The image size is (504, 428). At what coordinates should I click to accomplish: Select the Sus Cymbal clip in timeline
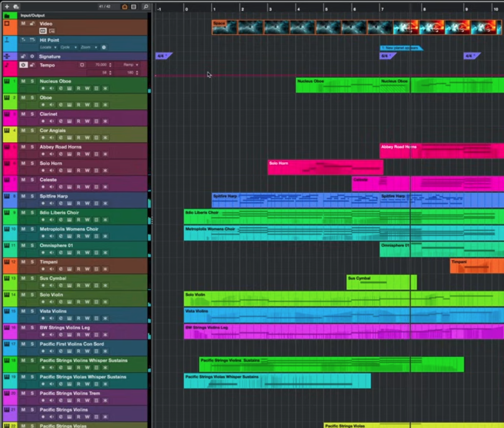pyautogui.click(x=381, y=282)
